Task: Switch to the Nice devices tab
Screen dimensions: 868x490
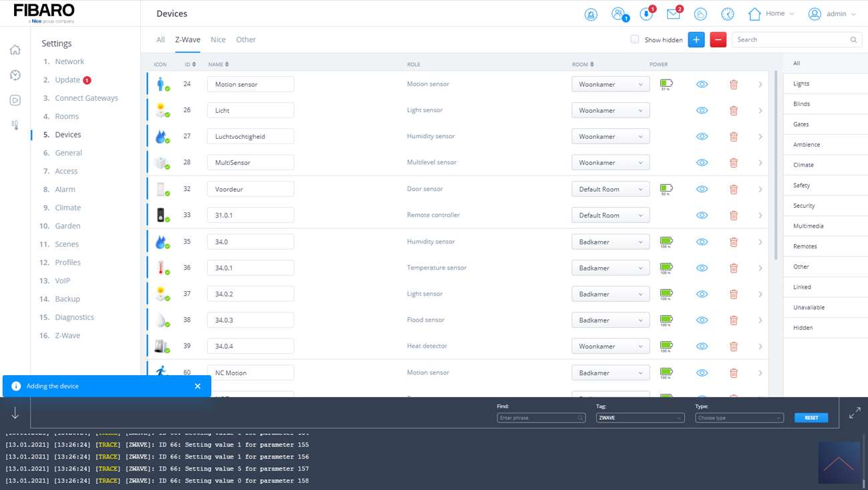Action: click(218, 40)
